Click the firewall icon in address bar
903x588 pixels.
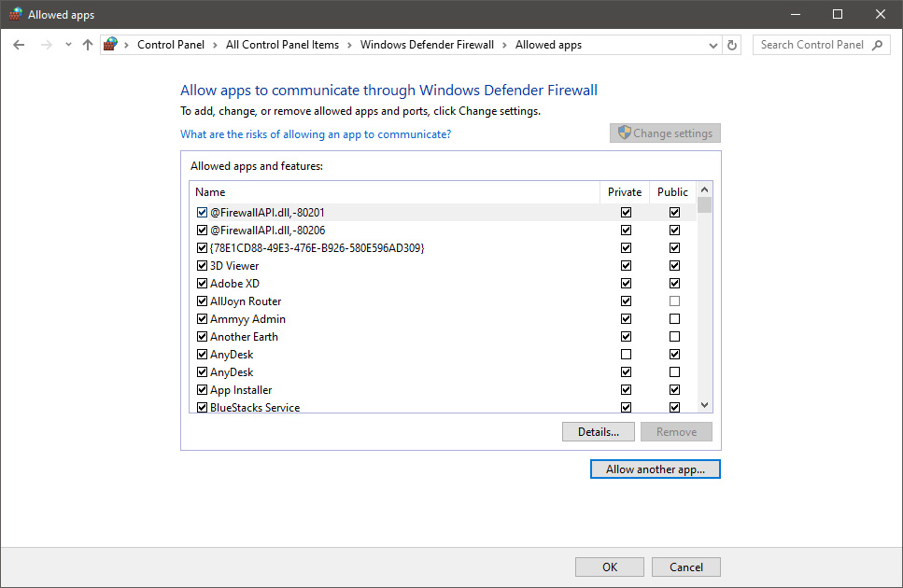[110, 44]
